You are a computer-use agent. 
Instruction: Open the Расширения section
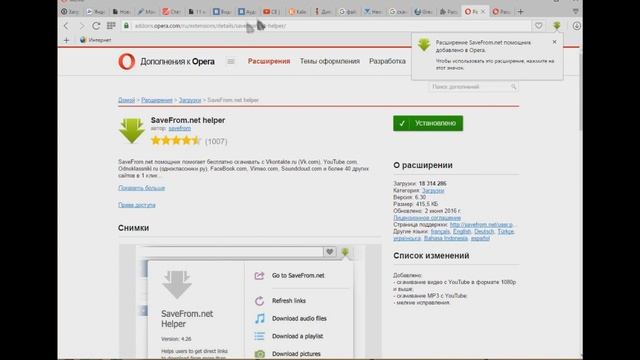(269, 61)
